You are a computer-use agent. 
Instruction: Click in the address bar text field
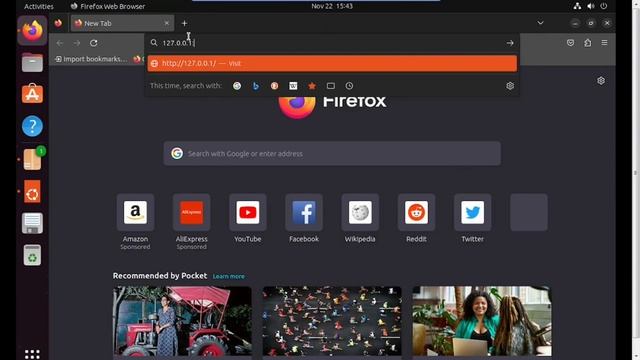pos(332,43)
